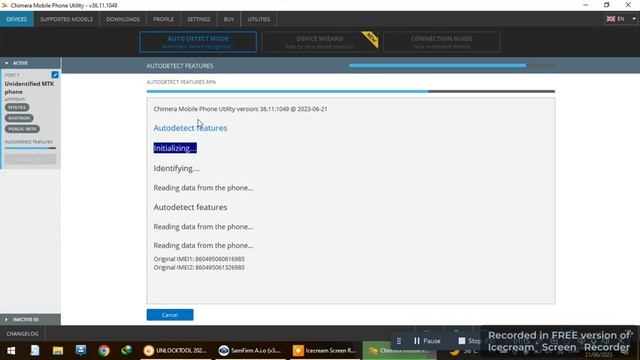640x360 pixels.
Task: Switch to the UnlockTool taskbar window
Action: point(176,351)
